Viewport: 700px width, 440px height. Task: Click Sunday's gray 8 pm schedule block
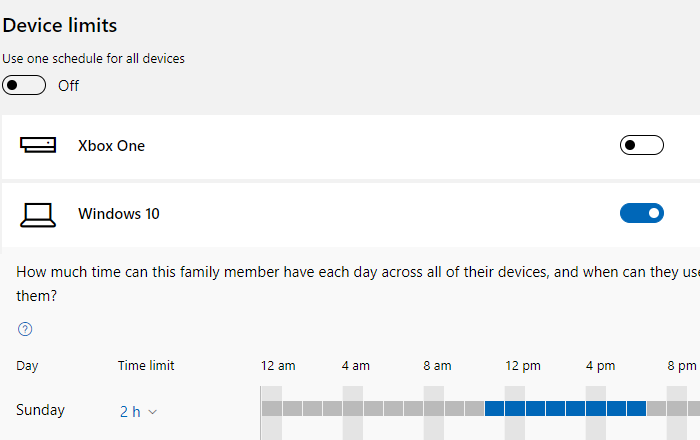click(677, 408)
